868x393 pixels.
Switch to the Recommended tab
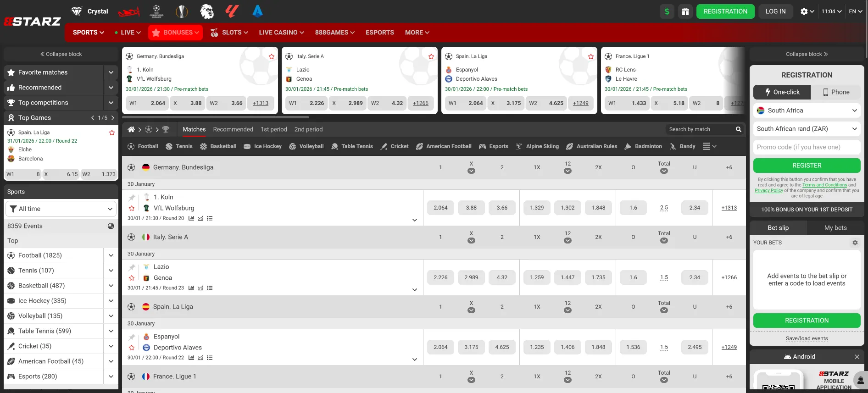pyautogui.click(x=233, y=129)
